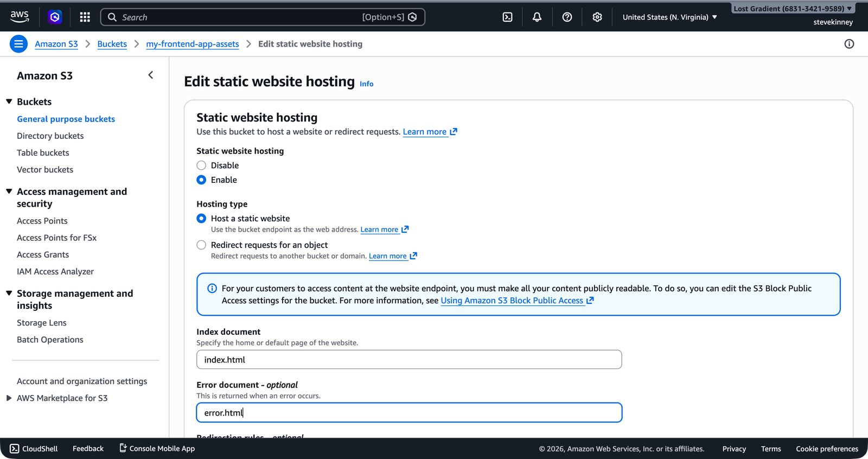Open Privacy link in footer

pyautogui.click(x=734, y=449)
